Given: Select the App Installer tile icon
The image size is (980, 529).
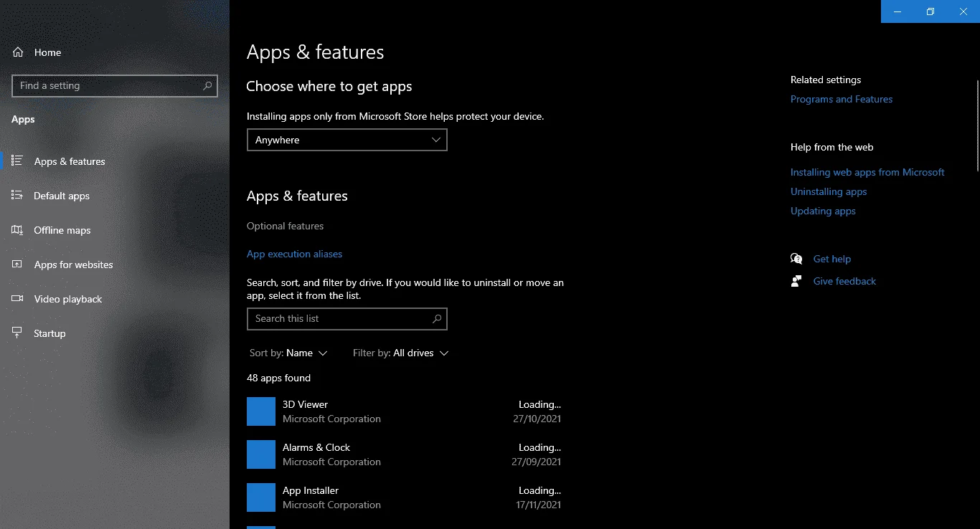Looking at the screenshot, I should (261, 497).
